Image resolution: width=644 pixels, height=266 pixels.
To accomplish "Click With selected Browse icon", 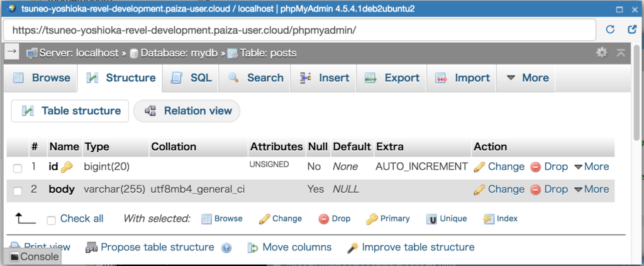I will (206, 219).
